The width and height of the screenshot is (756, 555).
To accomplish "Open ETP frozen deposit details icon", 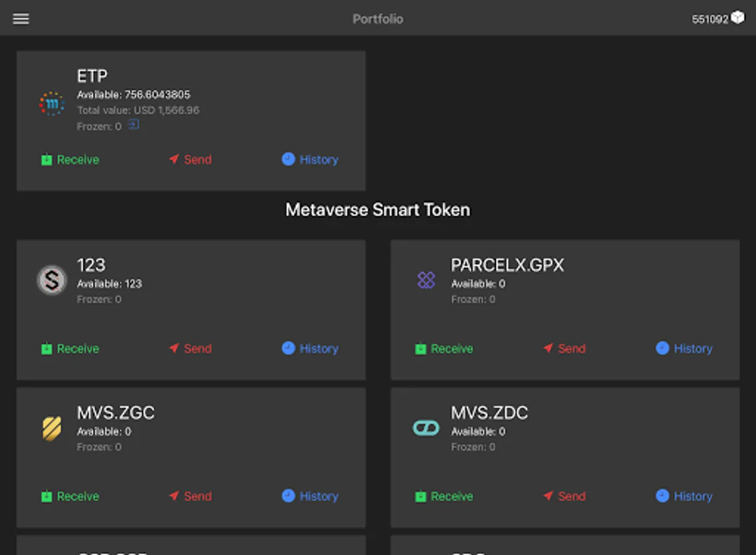I will [133, 125].
